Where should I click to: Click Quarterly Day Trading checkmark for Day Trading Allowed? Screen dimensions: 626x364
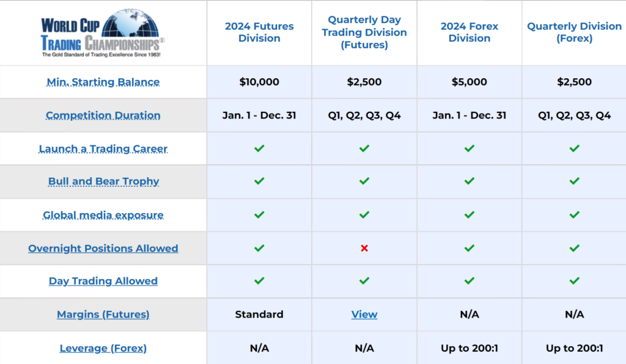(x=364, y=281)
